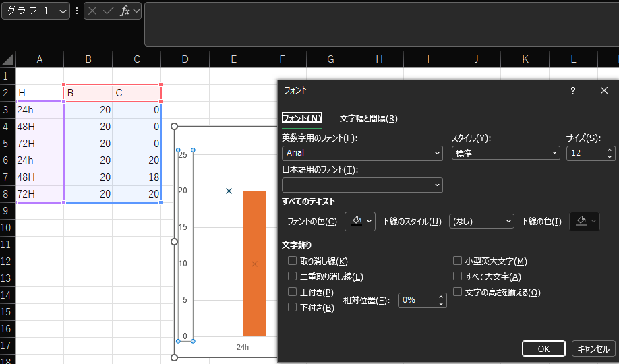Click the キャンセル button

[x=593, y=348]
